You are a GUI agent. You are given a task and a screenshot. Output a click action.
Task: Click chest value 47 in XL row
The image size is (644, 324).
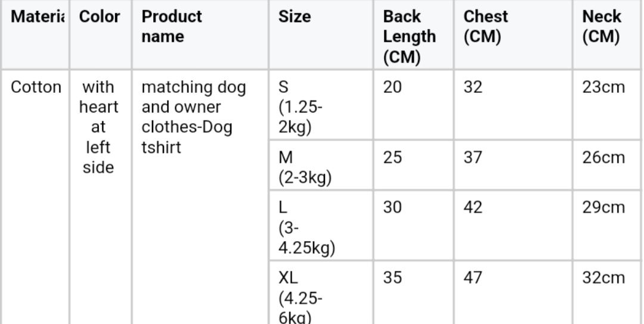click(x=473, y=278)
